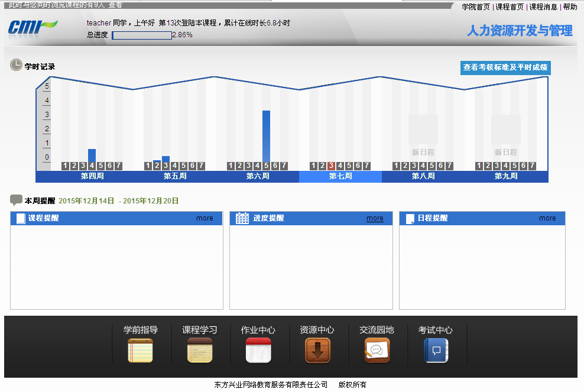This screenshot has height=392, width=584.
Task: Click 查看考核标准及平时成绩 button
Action: point(505,67)
